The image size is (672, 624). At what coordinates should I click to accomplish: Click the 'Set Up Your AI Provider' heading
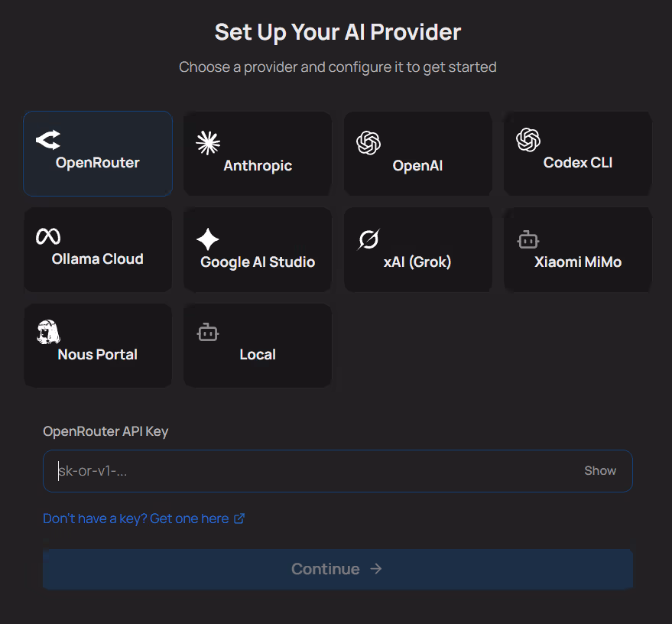pyautogui.click(x=338, y=32)
